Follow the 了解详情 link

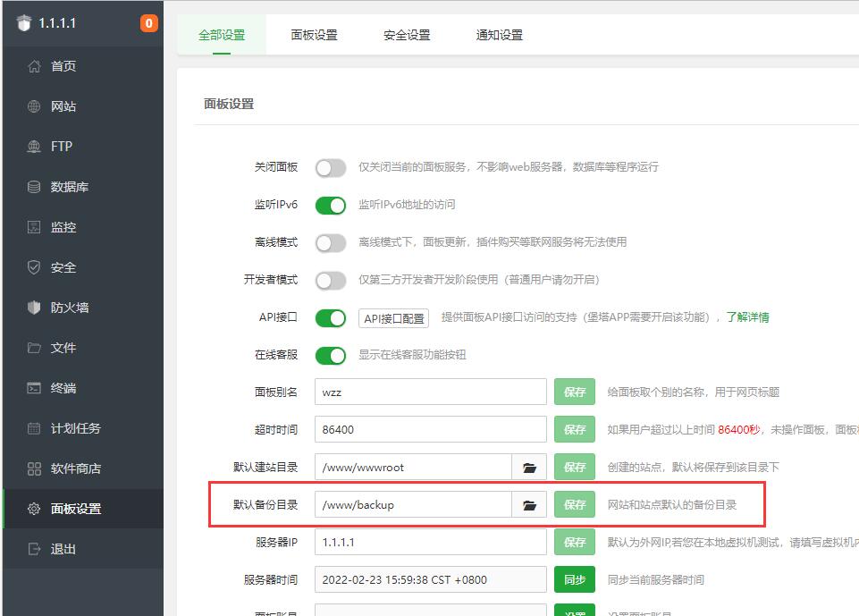[x=748, y=317]
